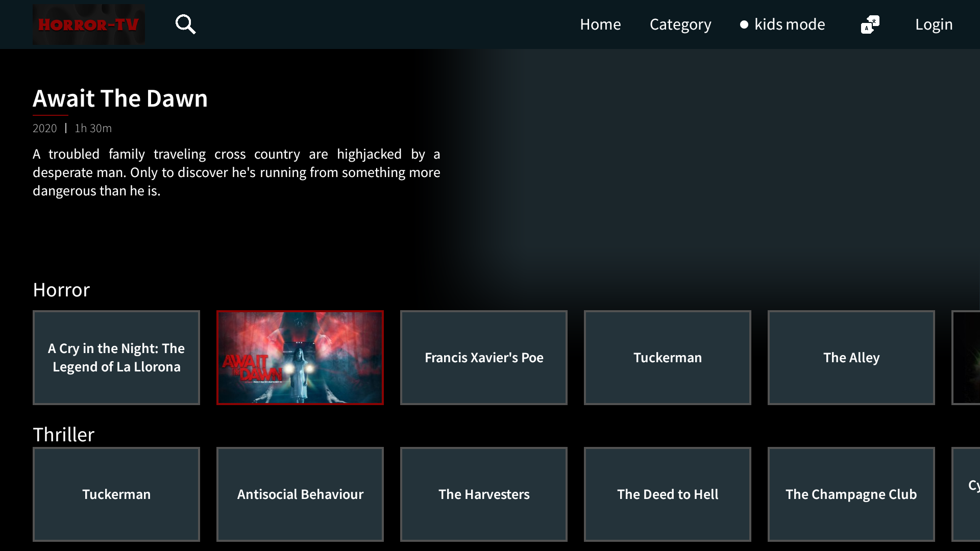980x551 pixels.
Task: Click the Horror-TV logo
Action: pos(88,24)
